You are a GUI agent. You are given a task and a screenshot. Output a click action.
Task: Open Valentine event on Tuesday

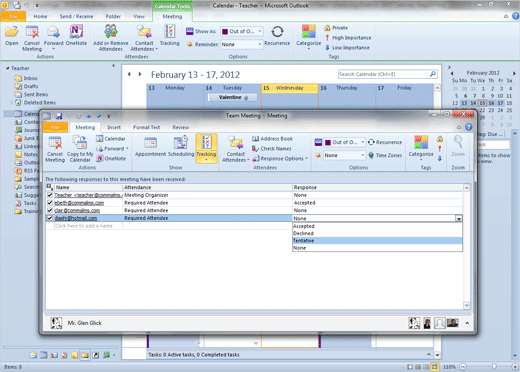pos(232,97)
